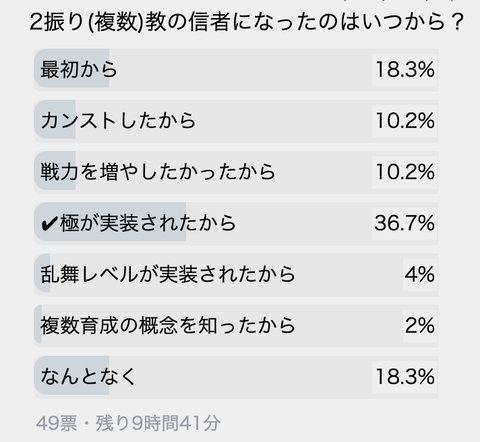Select 戦力を増やしたかったから poll option
480x442 pixels.
click(x=236, y=172)
